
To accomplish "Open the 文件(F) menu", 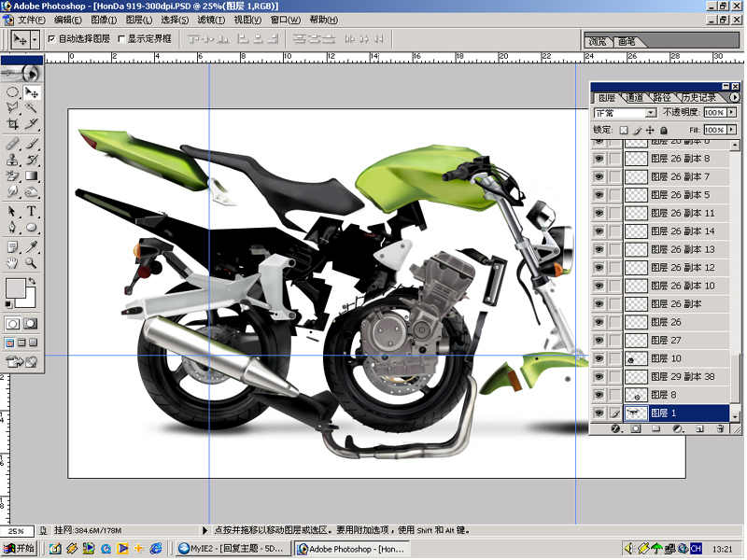I will [32, 20].
